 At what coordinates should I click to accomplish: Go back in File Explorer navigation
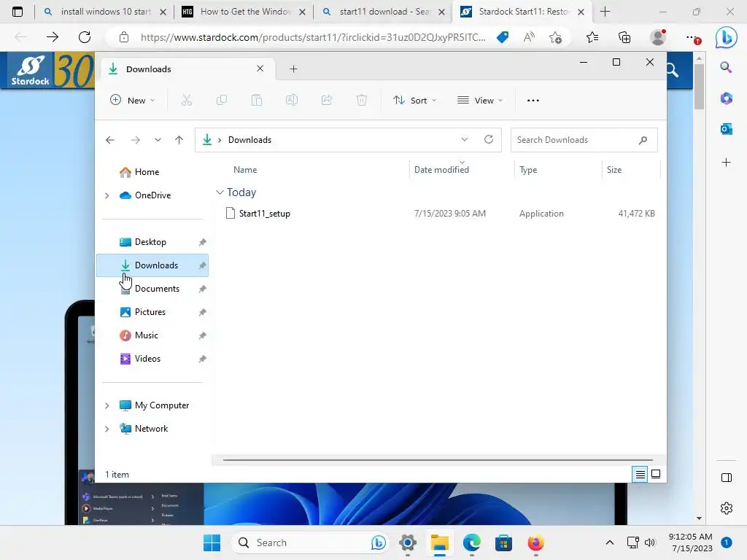(x=110, y=140)
